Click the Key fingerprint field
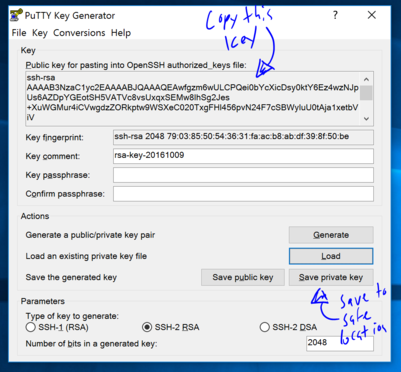This screenshot has height=372, width=401. [243, 137]
